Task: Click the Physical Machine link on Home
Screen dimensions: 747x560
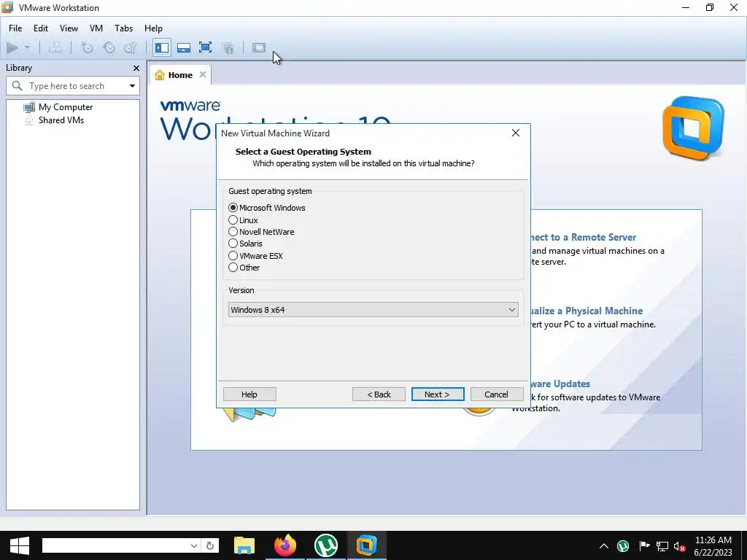Action: pos(587,311)
